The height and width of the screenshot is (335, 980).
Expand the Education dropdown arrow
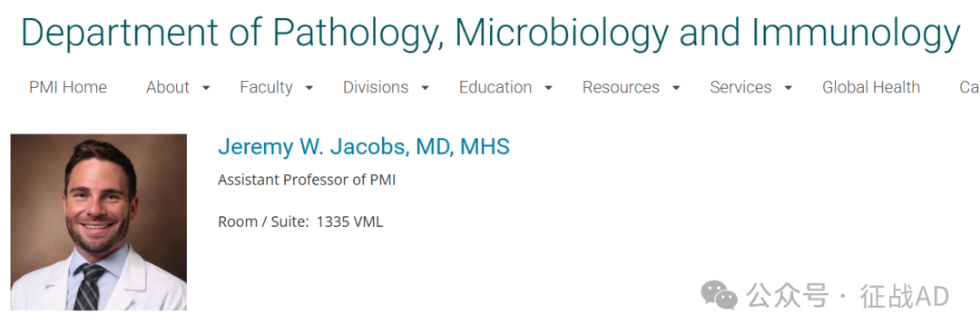(548, 88)
